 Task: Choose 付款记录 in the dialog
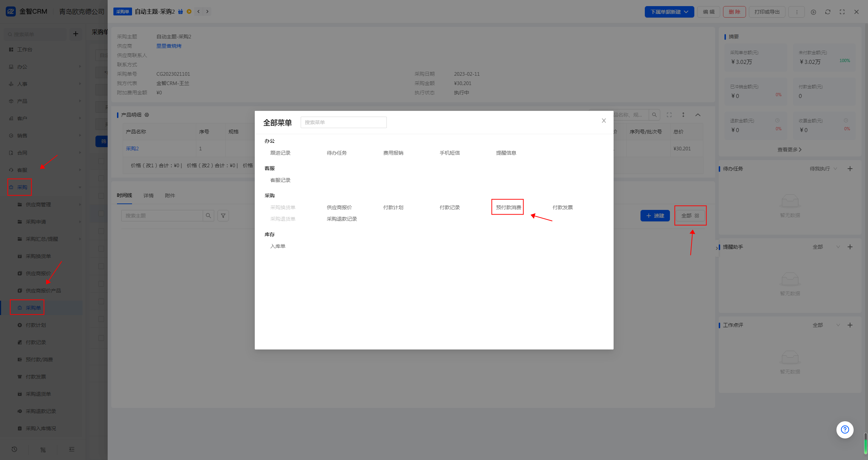(450, 207)
